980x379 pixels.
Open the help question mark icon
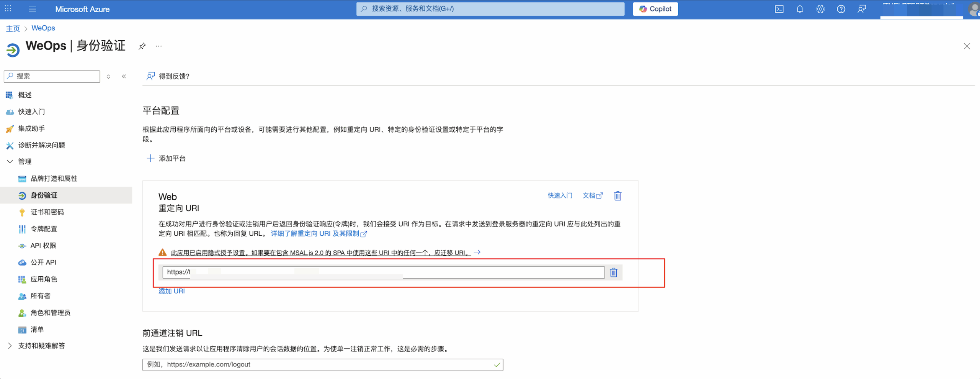pyautogui.click(x=841, y=9)
